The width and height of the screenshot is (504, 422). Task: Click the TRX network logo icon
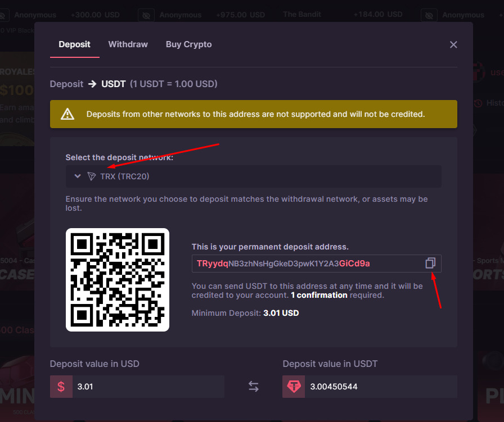point(92,176)
